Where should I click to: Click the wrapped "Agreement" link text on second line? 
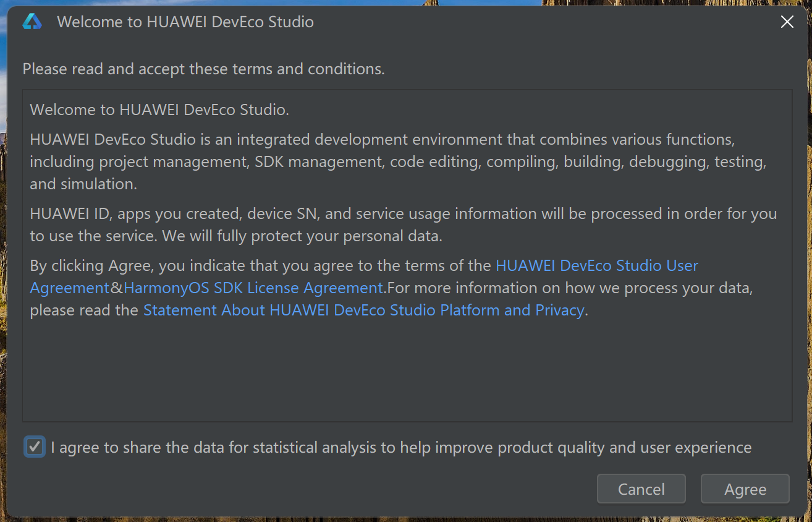(70, 288)
